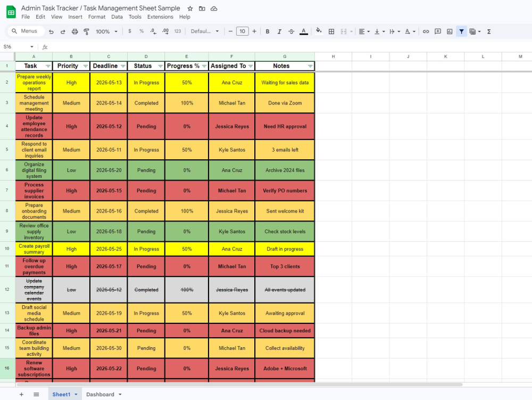Open Dashboard tab options arrow

(120, 395)
